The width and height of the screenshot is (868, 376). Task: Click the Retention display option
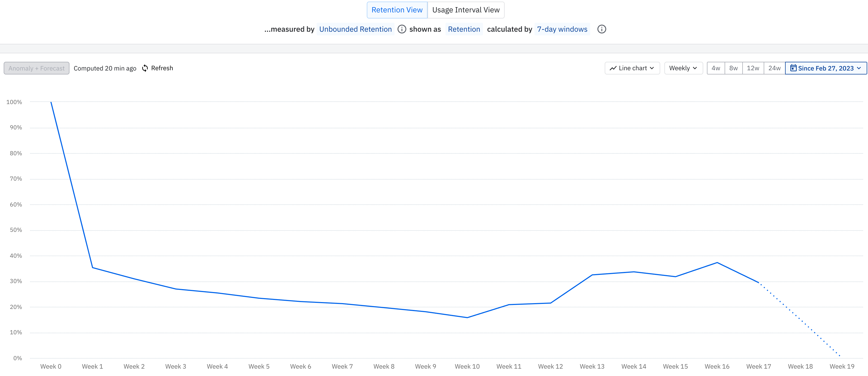click(464, 29)
